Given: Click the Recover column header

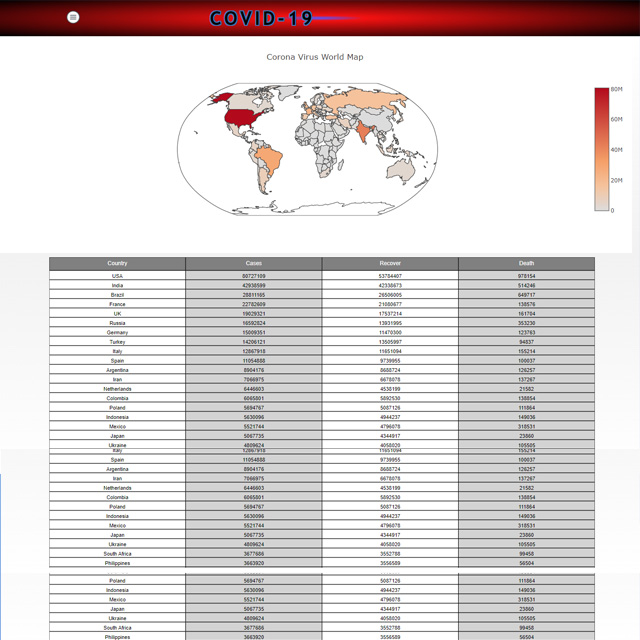Looking at the screenshot, I should [x=390, y=263].
